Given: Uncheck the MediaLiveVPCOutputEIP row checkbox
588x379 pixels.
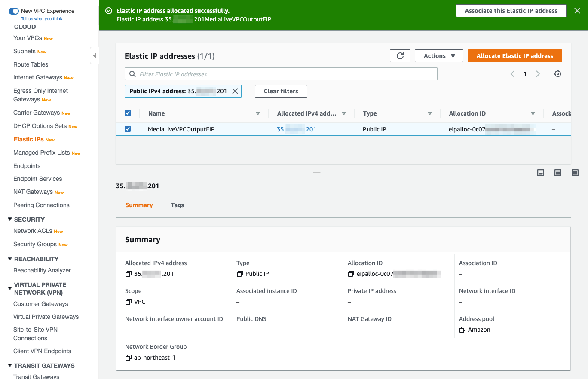Looking at the screenshot, I should [x=128, y=129].
